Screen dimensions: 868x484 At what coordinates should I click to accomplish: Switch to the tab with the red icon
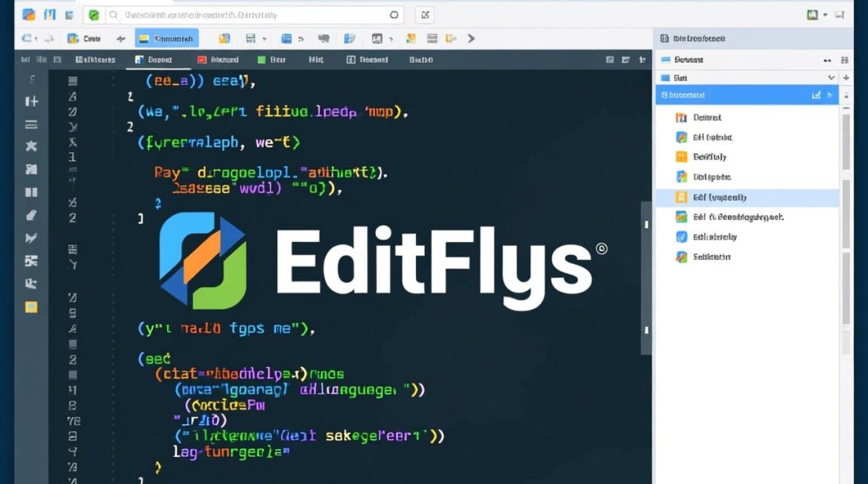coord(218,59)
